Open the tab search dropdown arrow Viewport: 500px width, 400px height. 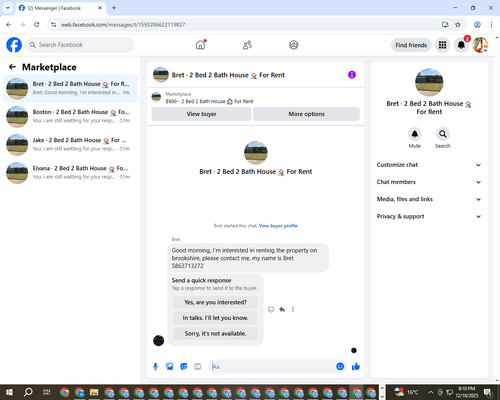8,8
